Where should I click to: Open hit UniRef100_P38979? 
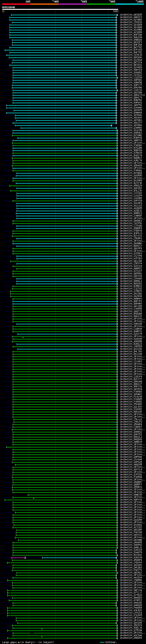tap(131, 231)
